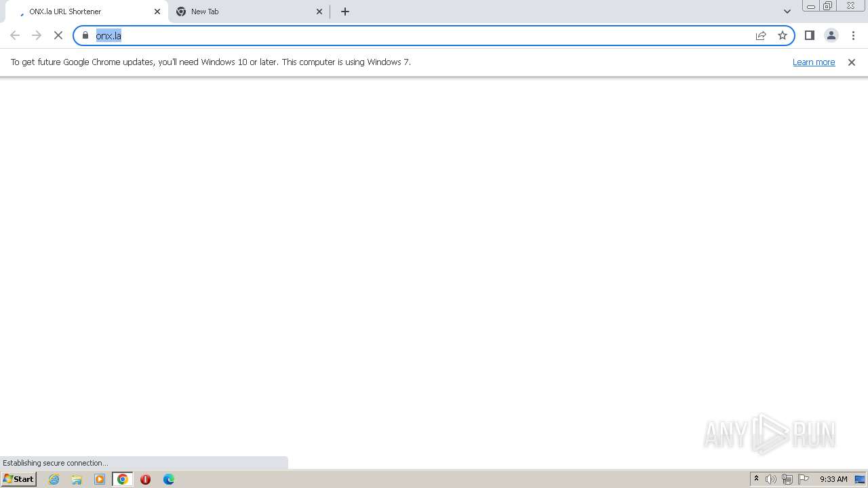This screenshot has width=868, height=488.
Task: Launch Microsoft Edge from taskbar
Action: point(169,479)
